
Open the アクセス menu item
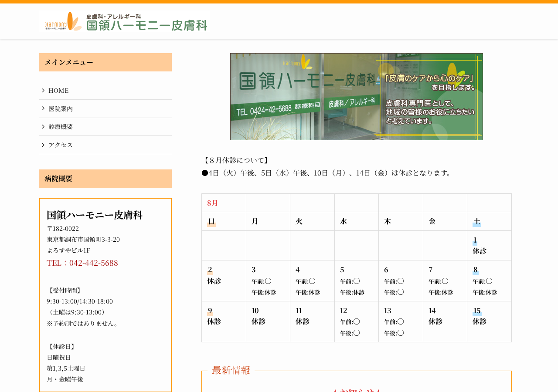coord(105,145)
